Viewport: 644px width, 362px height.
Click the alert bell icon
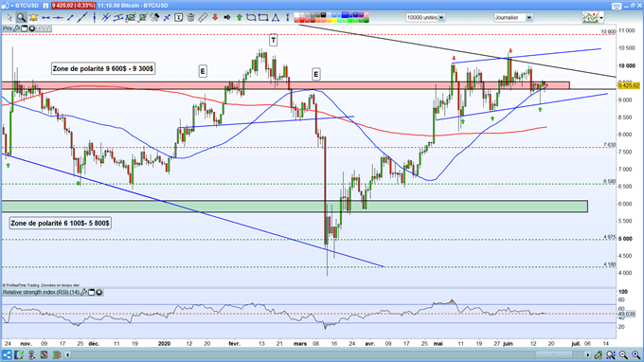click(x=33, y=17)
